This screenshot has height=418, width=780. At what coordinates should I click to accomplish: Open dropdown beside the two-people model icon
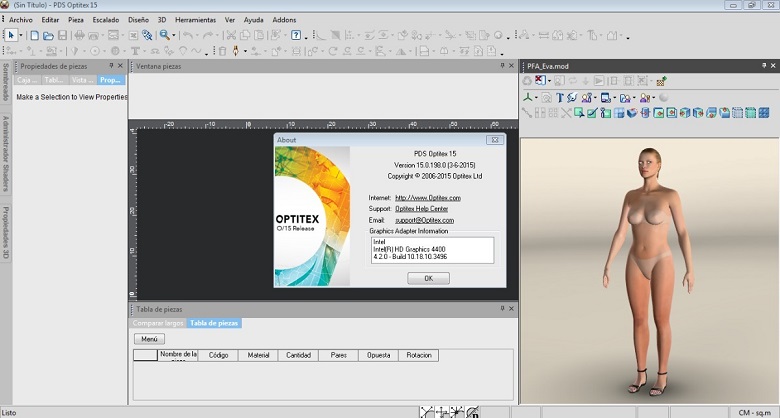tap(595, 98)
